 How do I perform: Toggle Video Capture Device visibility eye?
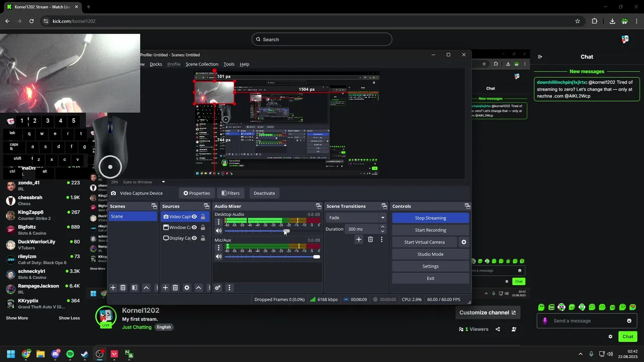(x=194, y=217)
